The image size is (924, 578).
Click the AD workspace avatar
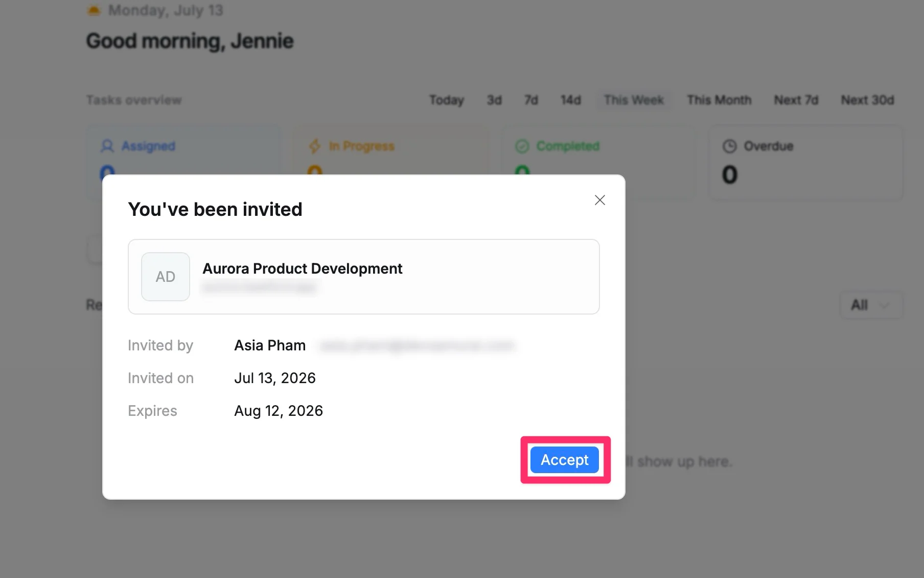[166, 277]
